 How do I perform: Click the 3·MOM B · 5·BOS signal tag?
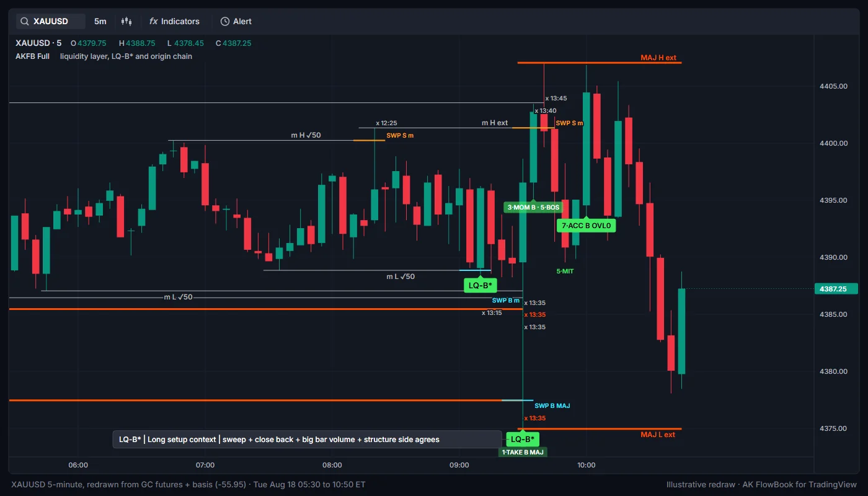(x=533, y=207)
